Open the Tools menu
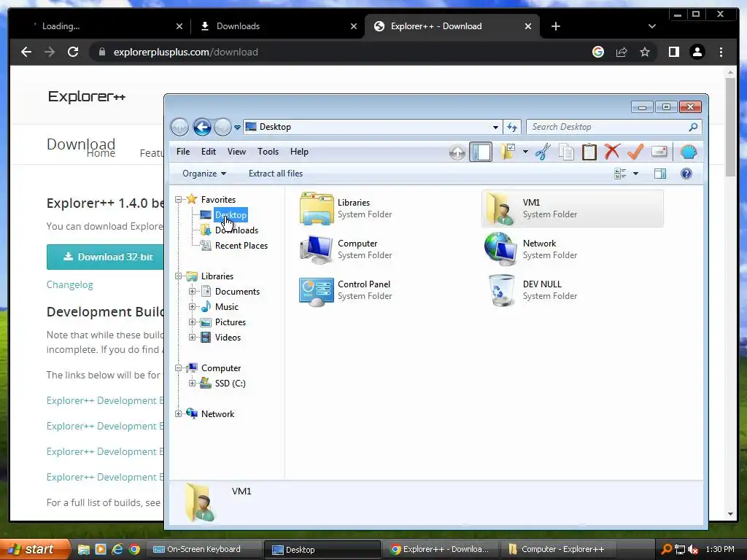The height and width of the screenshot is (560, 747). [x=268, y=152]
